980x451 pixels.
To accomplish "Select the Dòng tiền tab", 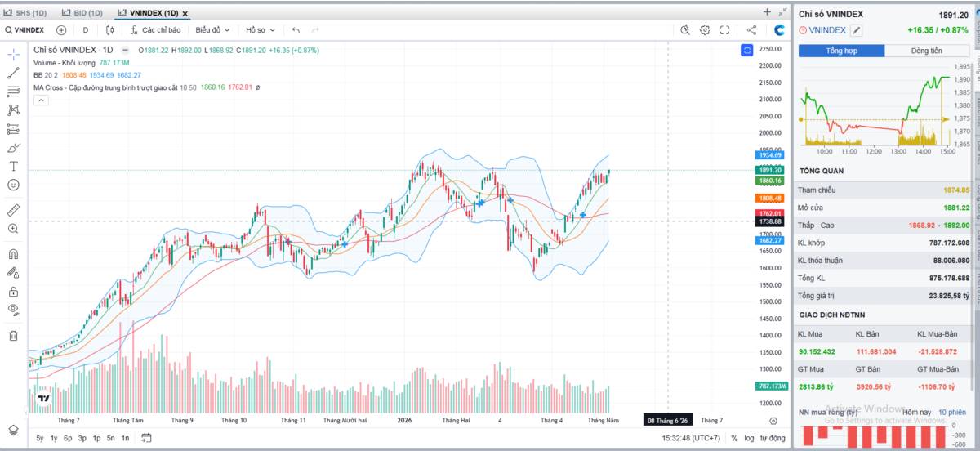I will [x=927, y=51].
